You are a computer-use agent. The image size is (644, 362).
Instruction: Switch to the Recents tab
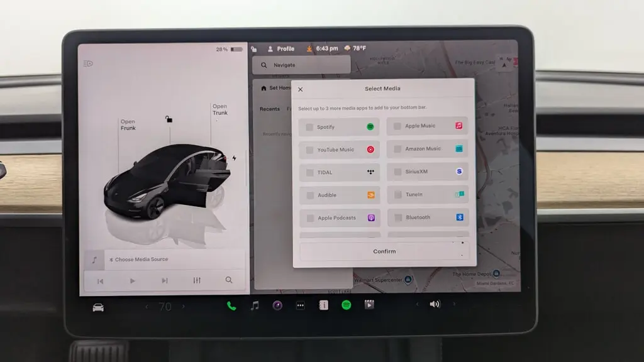(x=269, y=109)
